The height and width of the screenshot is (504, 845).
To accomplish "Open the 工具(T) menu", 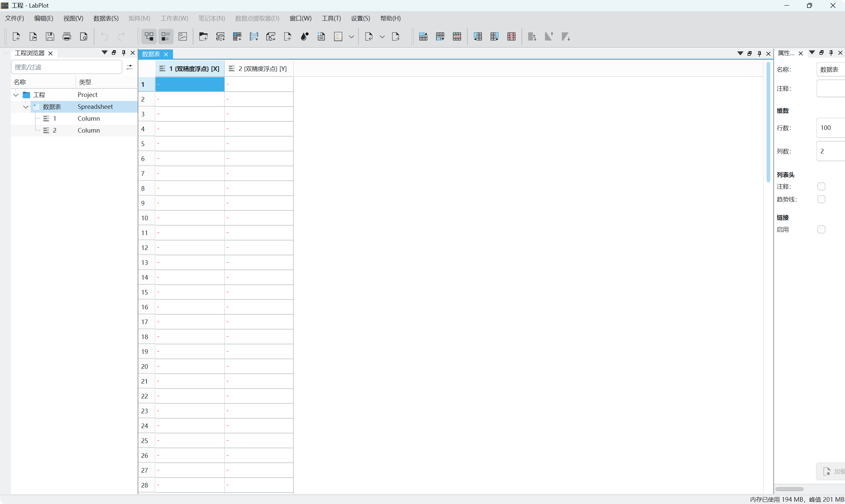I will coord(331,18).
